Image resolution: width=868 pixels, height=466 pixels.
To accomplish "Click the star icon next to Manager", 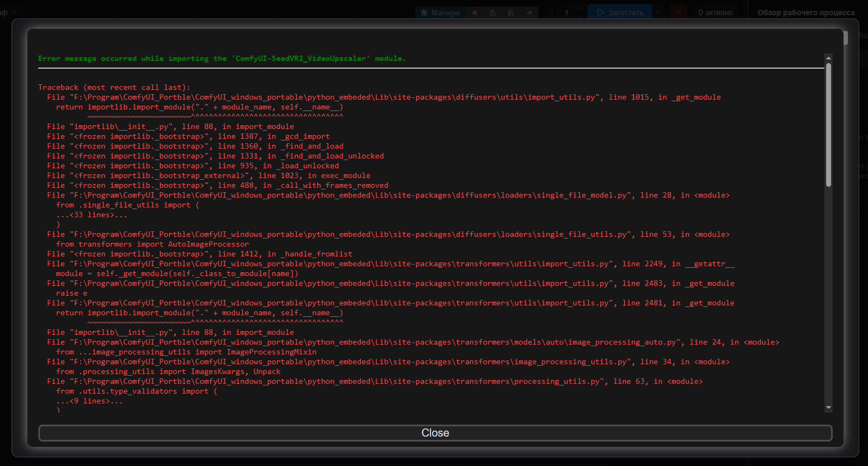I will [475, 13].
